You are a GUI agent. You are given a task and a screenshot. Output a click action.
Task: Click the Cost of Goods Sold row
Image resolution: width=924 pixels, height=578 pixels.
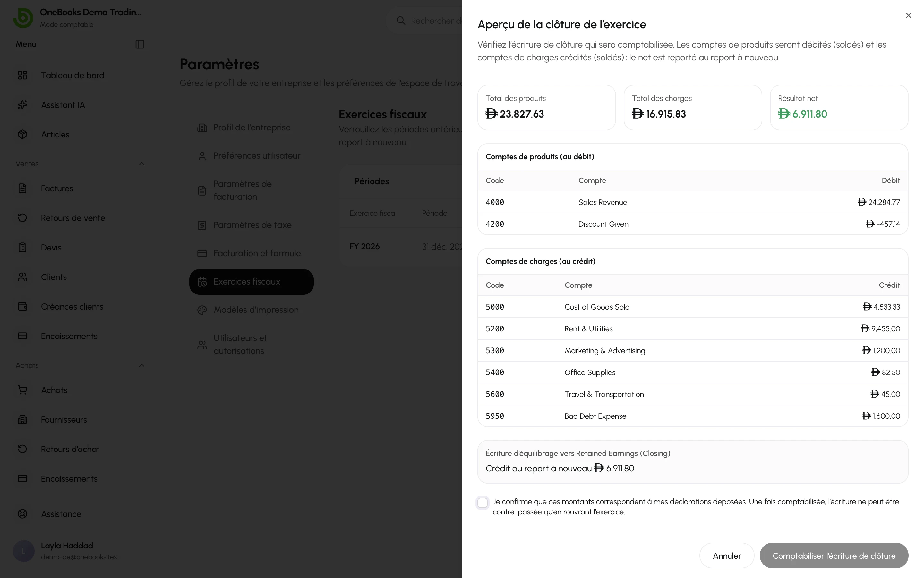(x=693, y=307)
